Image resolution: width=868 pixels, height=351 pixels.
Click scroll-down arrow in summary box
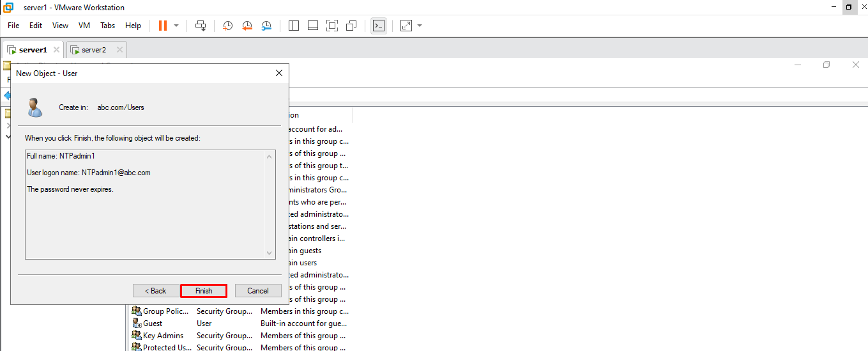[270, 253]
